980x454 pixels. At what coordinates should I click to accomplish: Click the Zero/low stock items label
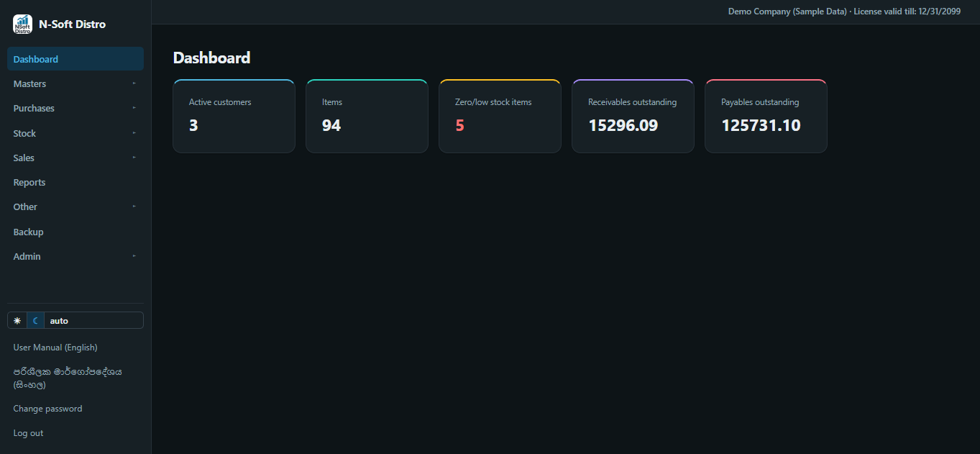[493, 102]
